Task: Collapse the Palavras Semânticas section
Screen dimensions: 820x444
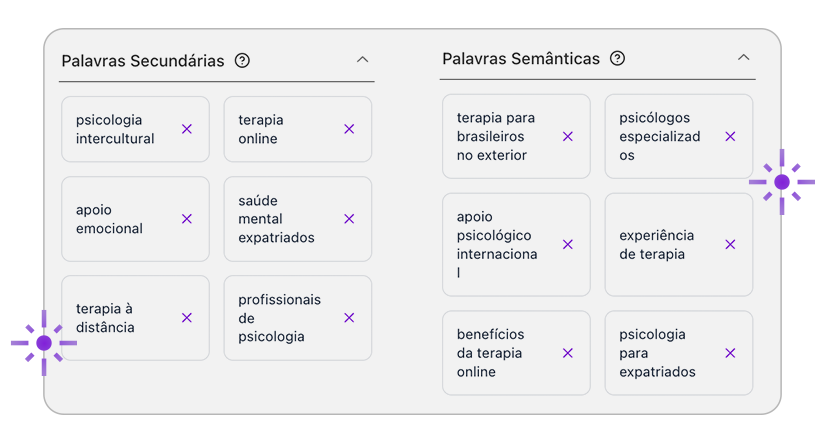Action: point(743,58)
